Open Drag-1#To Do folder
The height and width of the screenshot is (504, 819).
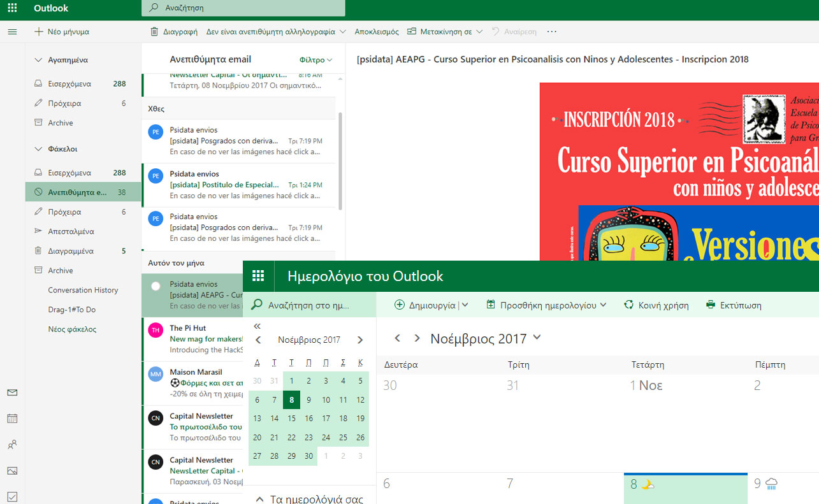[83, 310]
